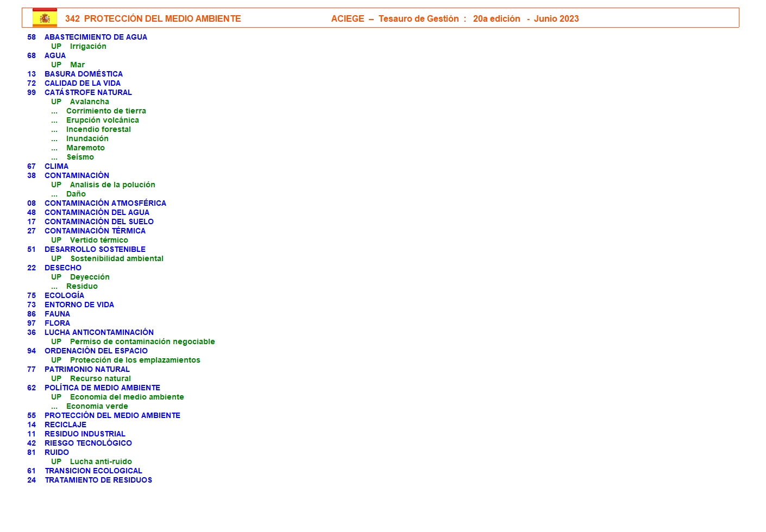Screen dimensions: 766x532
Task: Click the CLIMA term
Action: pos(56,166)
